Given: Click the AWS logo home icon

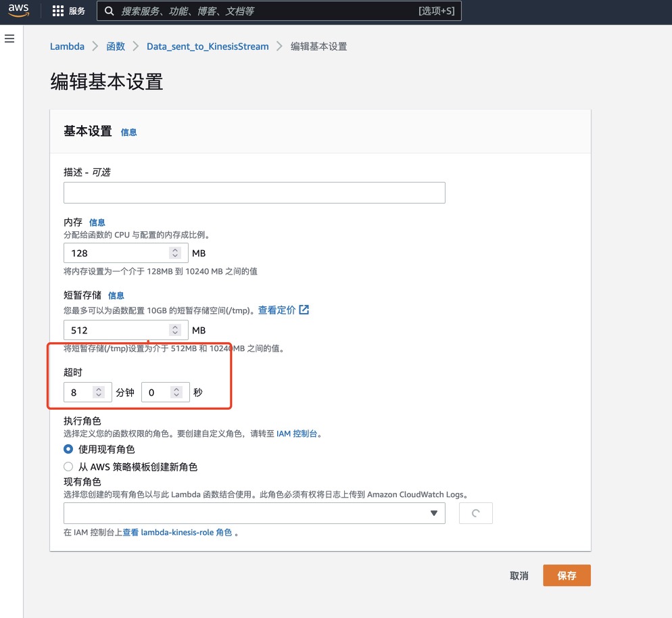Looking at the screenshot, I should 18,11.
